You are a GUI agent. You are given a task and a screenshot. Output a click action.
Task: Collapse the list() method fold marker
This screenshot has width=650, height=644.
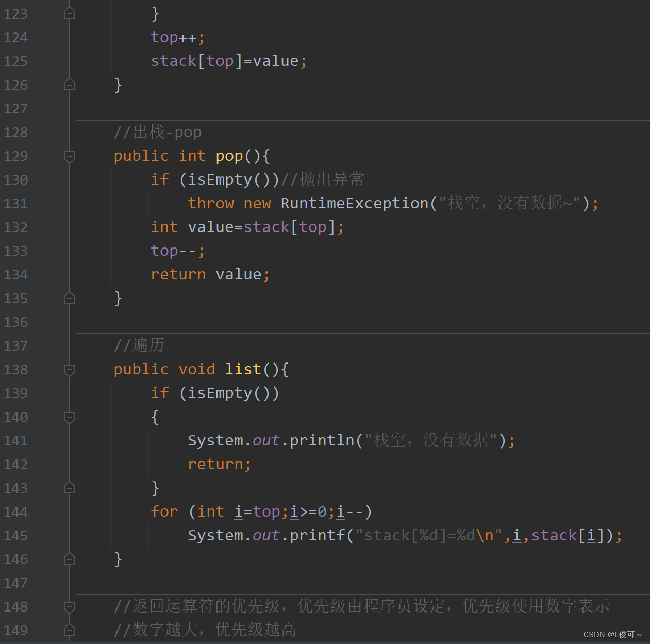[69, 369]
